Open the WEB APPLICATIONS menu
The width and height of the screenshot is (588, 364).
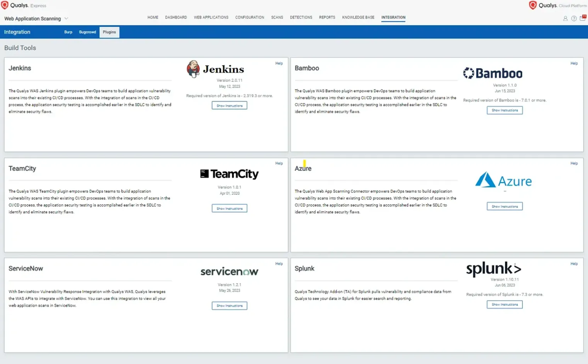[211, 17]
